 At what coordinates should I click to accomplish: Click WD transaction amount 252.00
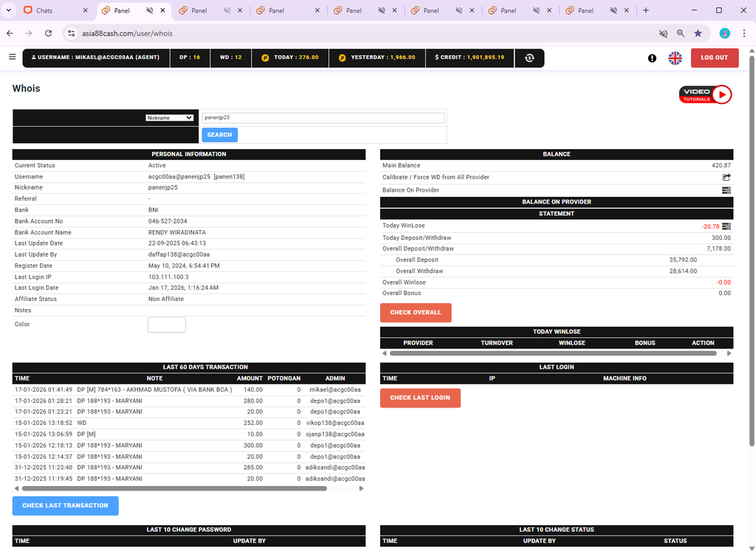(253, 423)
